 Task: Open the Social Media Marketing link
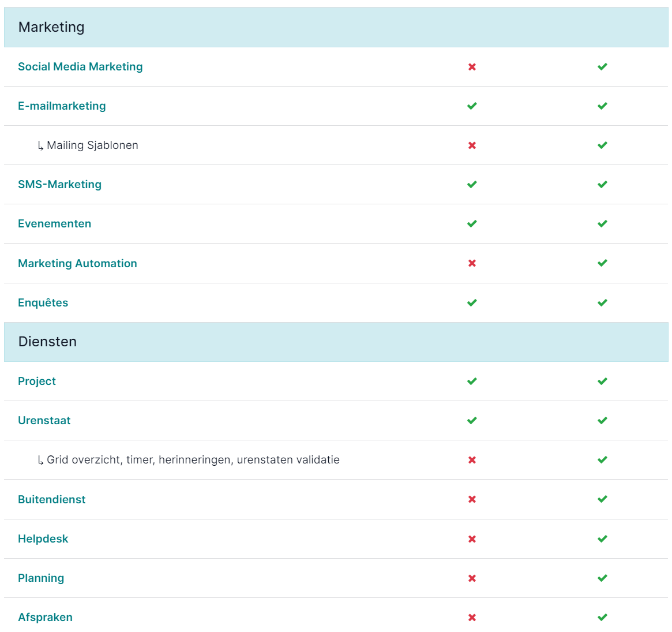pos(80,67)
